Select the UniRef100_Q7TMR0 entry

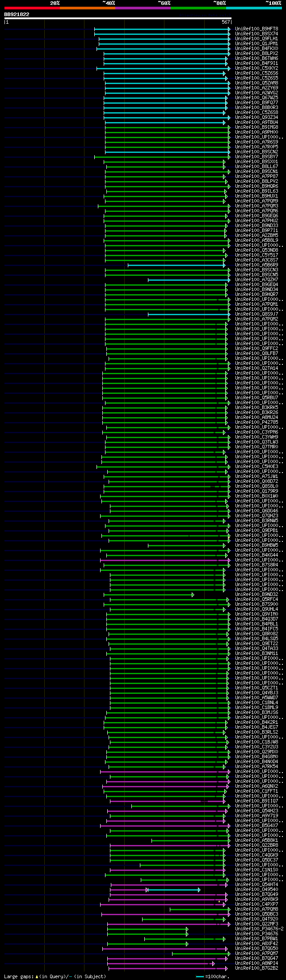click(257, 447)
